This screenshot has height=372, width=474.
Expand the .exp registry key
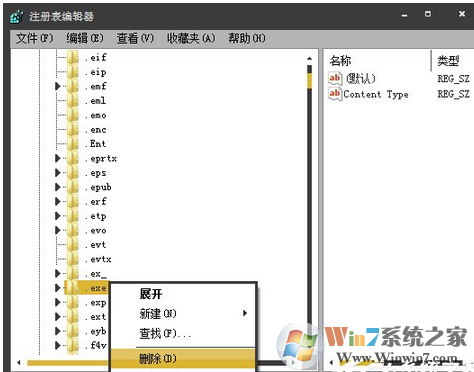point(58,302)
